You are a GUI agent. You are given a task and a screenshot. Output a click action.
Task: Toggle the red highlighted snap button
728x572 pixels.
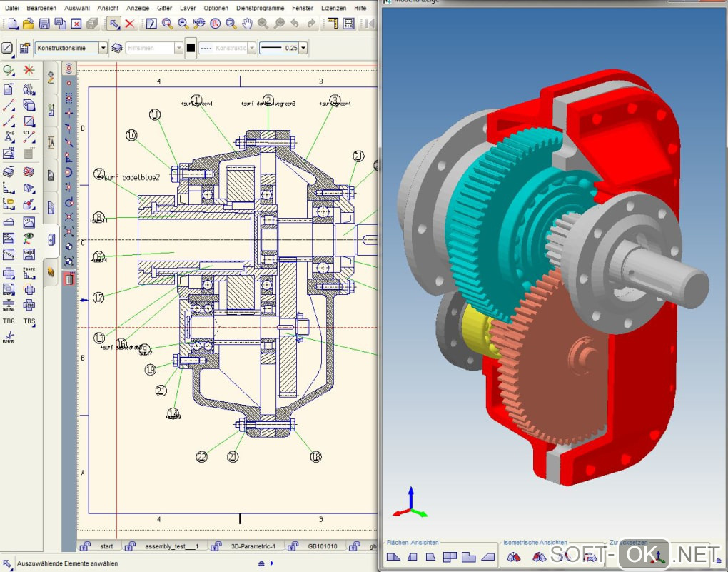[69, 279]
